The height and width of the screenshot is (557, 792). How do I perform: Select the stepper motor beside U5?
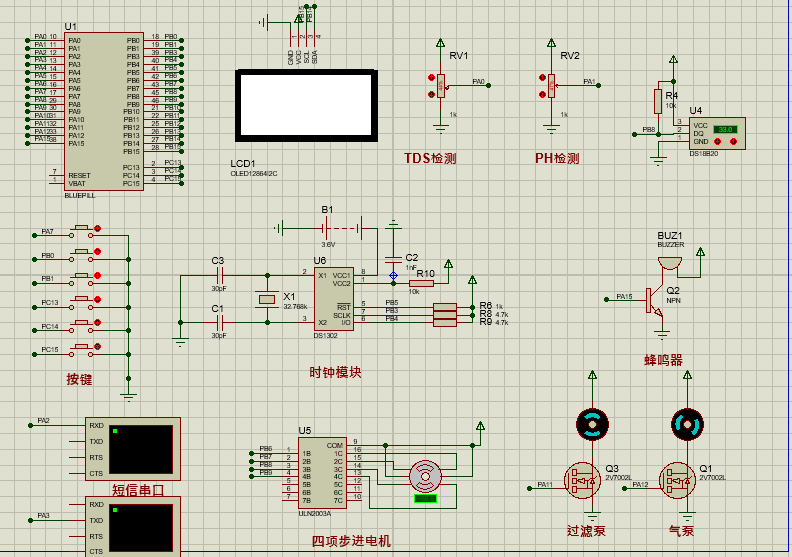[x=425, y=476]
